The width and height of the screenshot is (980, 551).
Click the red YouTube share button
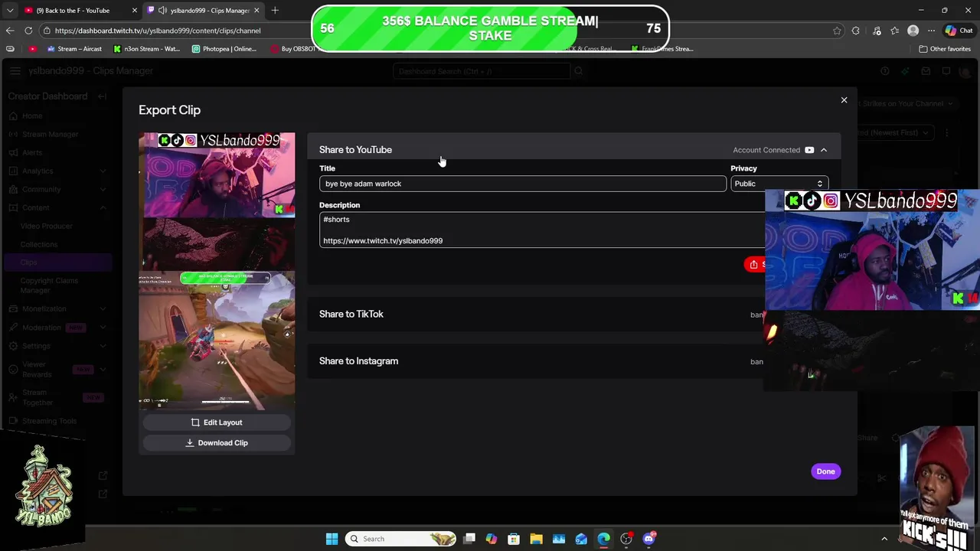click(x=754, y=264)
